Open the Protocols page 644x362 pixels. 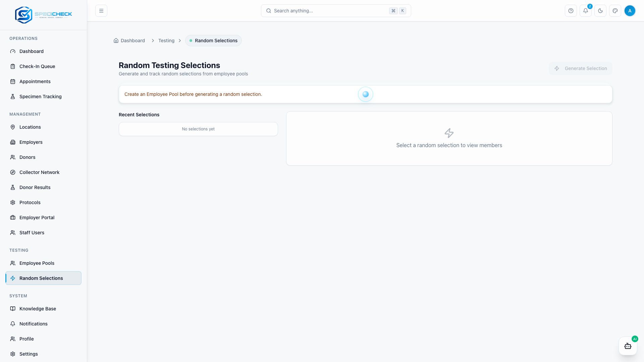coord(44,202)
